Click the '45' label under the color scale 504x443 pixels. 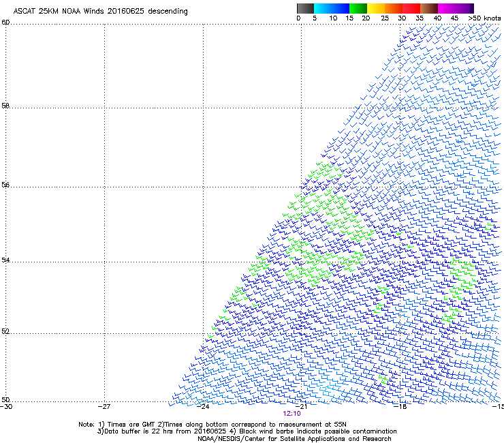pyautogui.click(x=454, y=18)
